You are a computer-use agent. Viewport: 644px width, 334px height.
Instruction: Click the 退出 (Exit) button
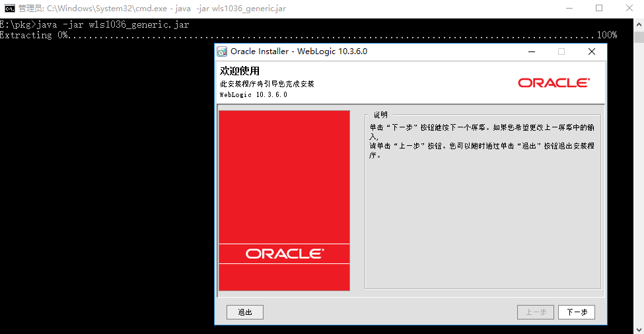[245, 312]
